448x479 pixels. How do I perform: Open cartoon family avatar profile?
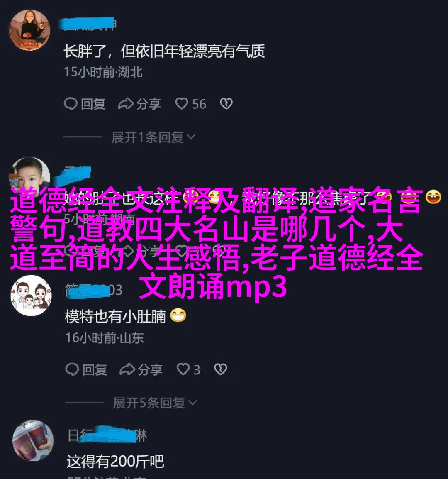coord(31,296)
